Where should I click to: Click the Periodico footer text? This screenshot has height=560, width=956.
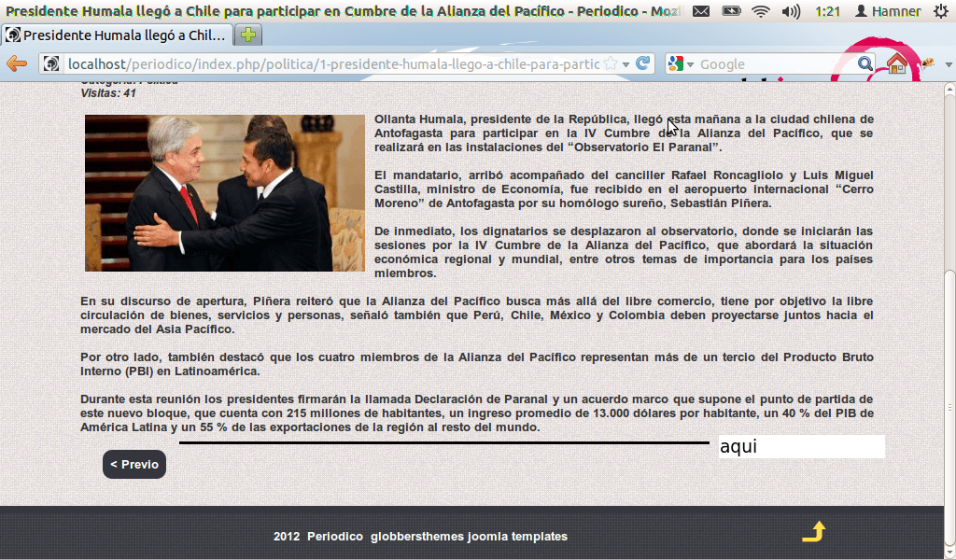coord(335,537)
